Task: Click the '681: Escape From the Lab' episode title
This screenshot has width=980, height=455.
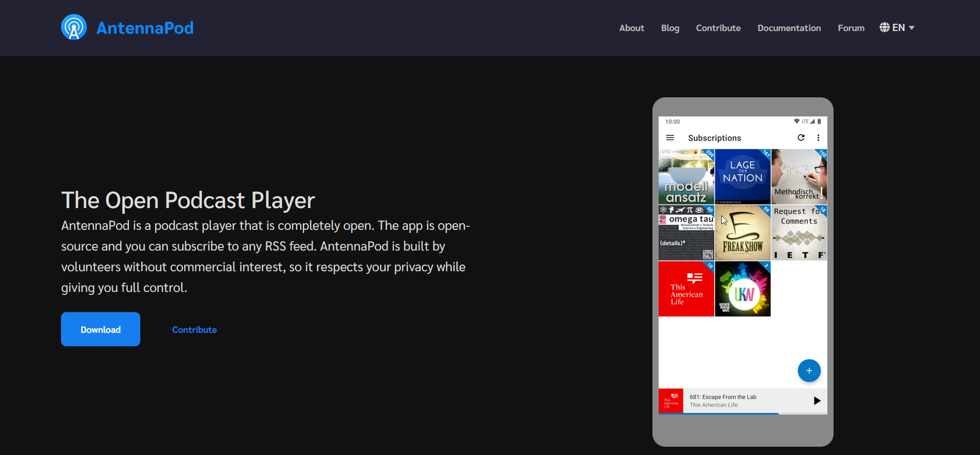Action: (723, 397)
